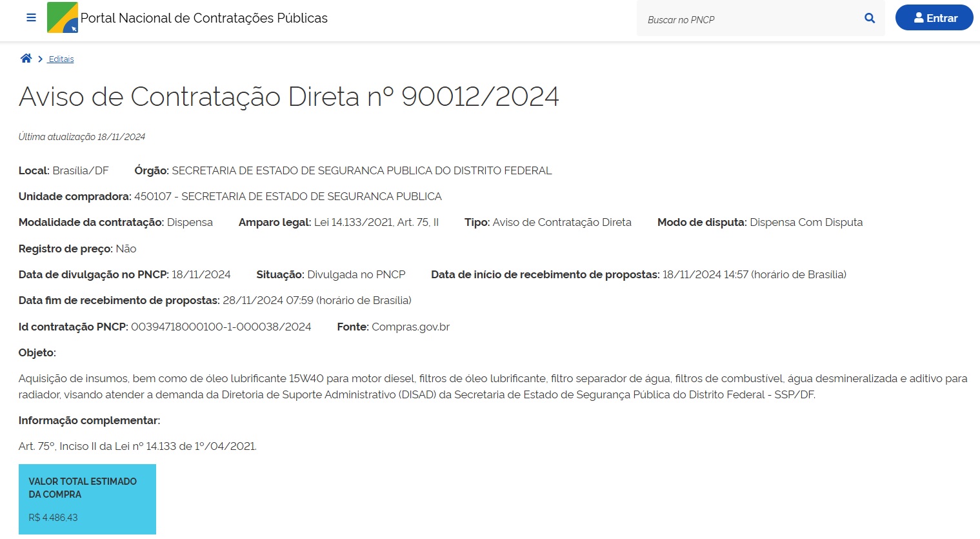Click the Modo de disputa value
Viewport: 980px width, 539px height.
[806, 222]
